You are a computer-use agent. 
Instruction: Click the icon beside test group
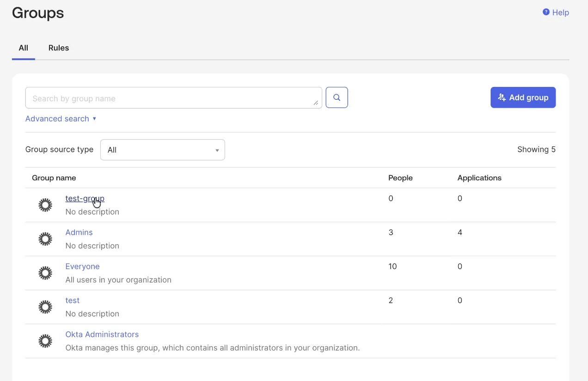[45, 307]
